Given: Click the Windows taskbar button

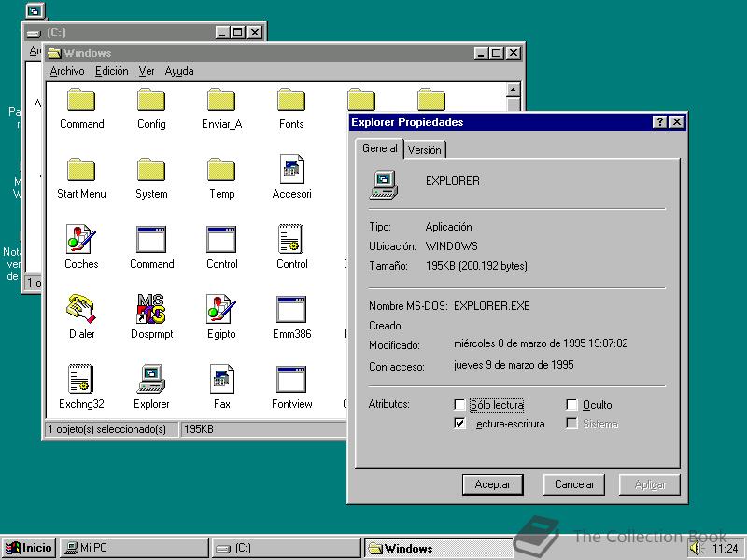Looking at the screenshot, I should (x=438, y=548).
